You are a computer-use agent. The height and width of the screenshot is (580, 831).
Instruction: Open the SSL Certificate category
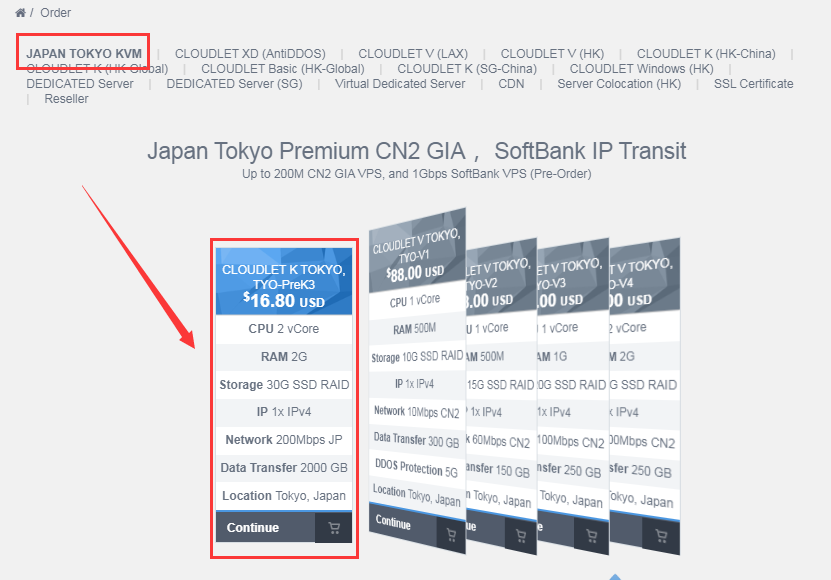tap(753, 84)
